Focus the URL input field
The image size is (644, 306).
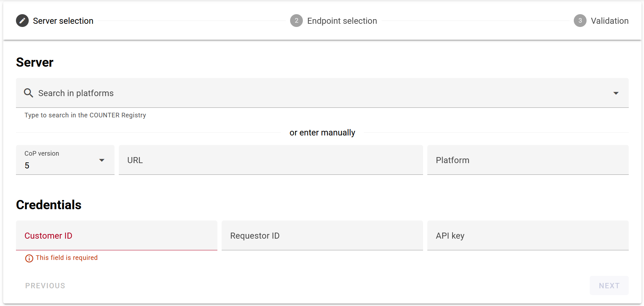[271, 160]
